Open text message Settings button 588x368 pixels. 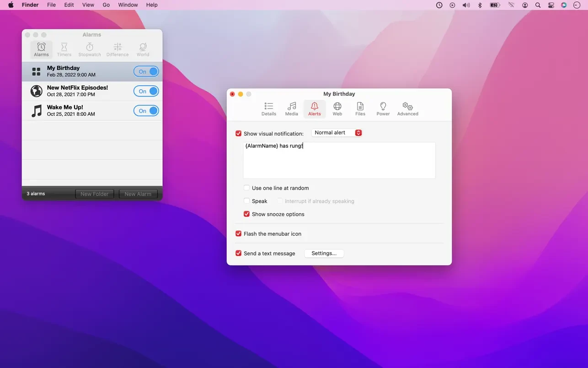click(324, 254)
